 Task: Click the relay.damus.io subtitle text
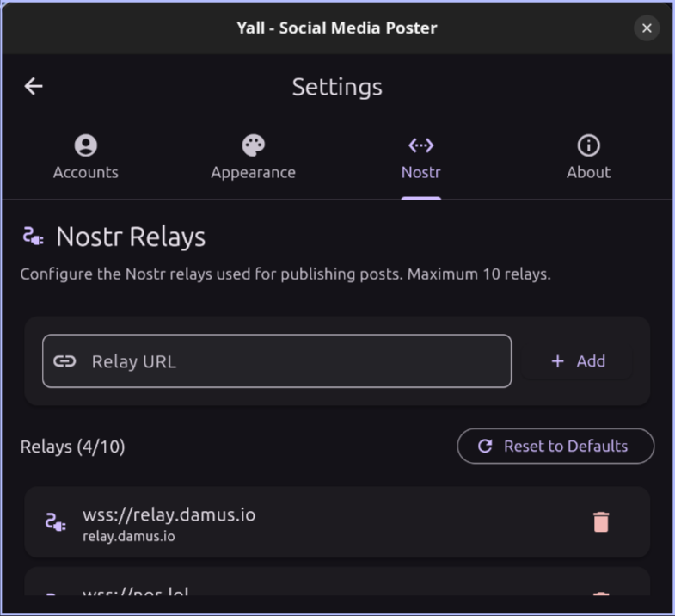(129, 536)
